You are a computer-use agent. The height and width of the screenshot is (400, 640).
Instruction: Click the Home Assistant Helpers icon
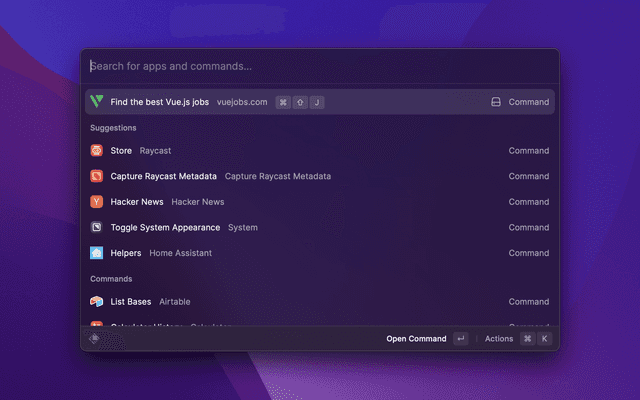pos(97,253)
